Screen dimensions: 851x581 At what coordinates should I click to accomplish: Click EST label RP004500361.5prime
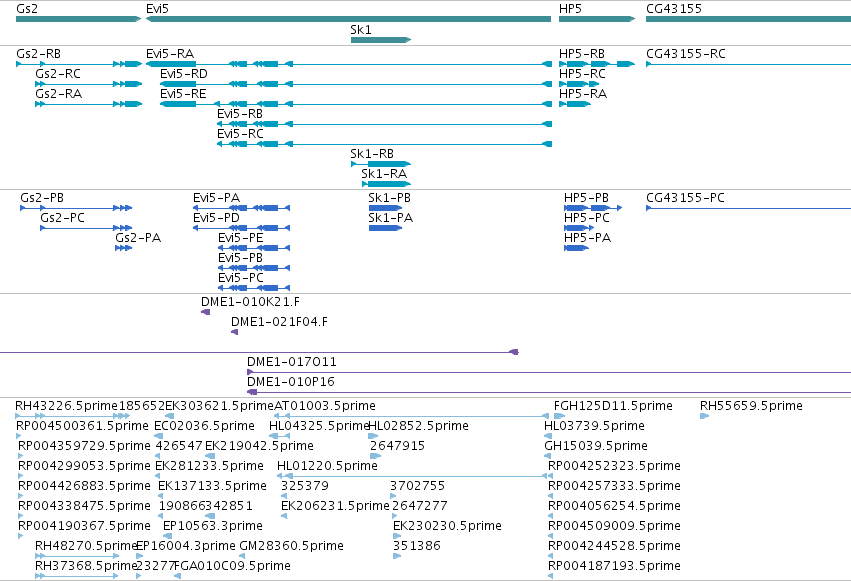[x=82, y=426]
